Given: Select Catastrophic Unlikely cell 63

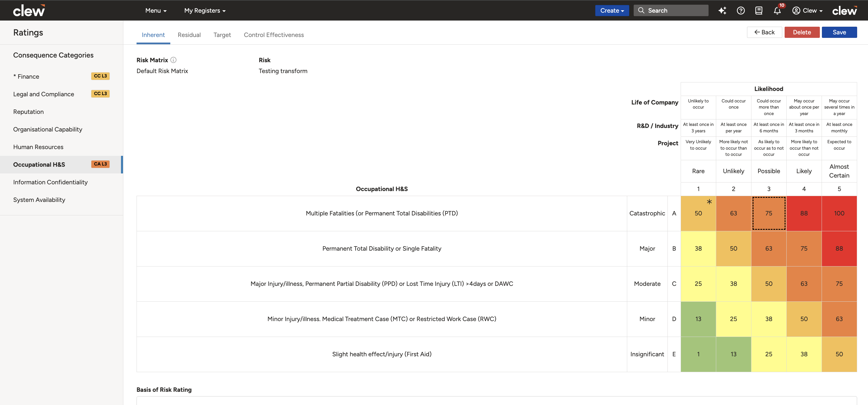Looking at the screenshot, I should coord(734,213).
